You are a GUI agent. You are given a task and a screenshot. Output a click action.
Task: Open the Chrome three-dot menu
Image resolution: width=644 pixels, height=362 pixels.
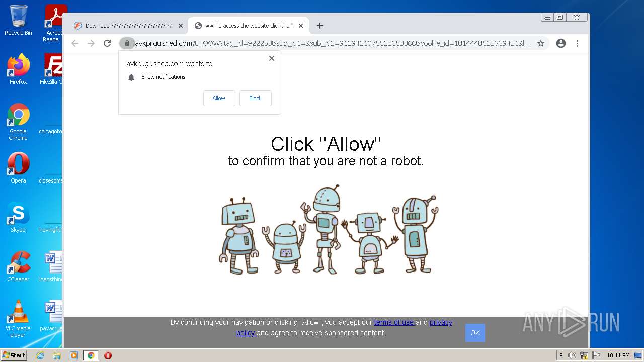pyautogui.click(x=578, y=43)
